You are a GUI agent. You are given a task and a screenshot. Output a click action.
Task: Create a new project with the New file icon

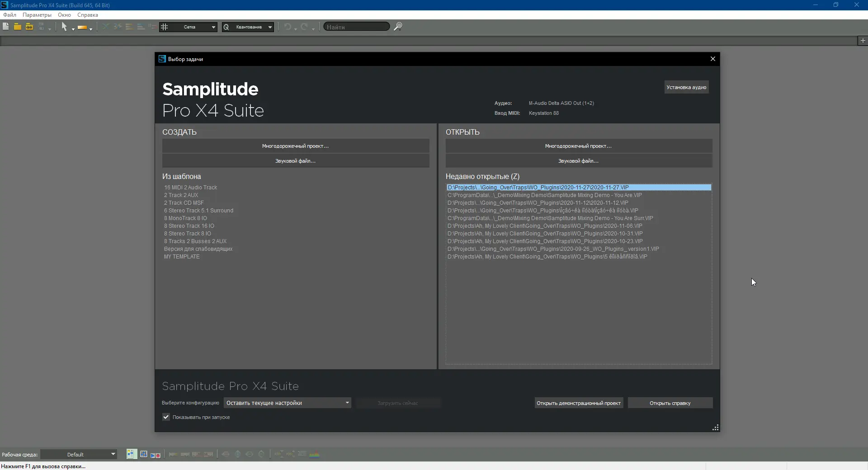click(x=5, y=27)
